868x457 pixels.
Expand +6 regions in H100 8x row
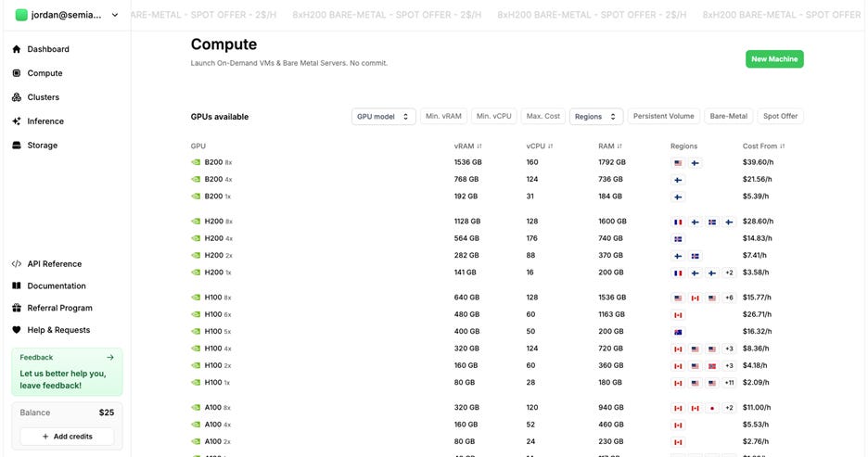pyautogui.click(x=729, y=298)
